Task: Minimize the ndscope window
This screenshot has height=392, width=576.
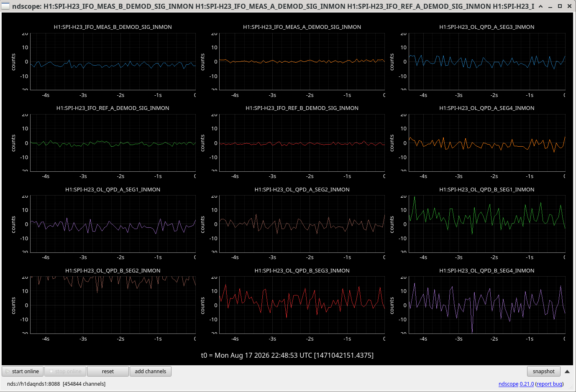Action: tap(550, 6)
